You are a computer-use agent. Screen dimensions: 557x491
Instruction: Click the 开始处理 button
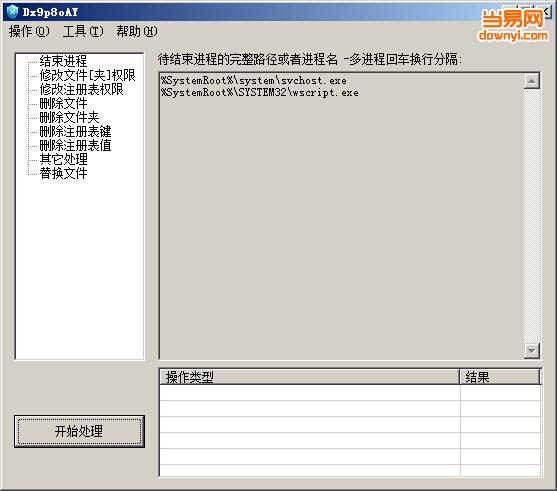tap(79, 431)
